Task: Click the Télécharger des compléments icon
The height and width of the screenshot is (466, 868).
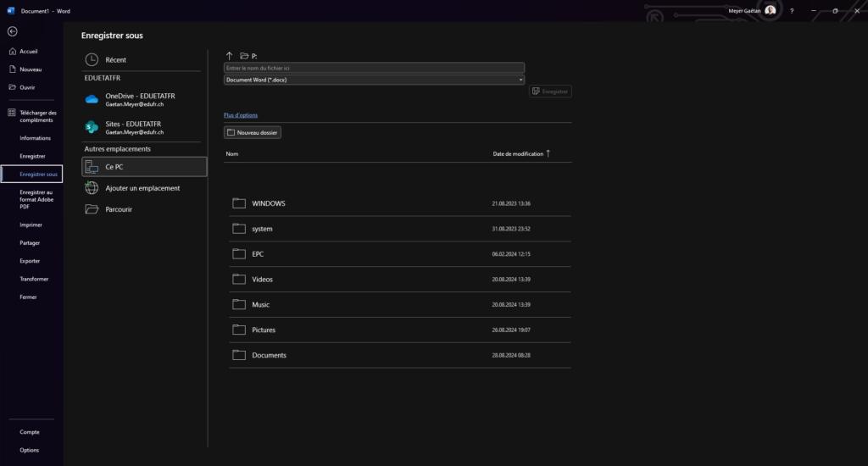Action: click(x=12, y=113)
